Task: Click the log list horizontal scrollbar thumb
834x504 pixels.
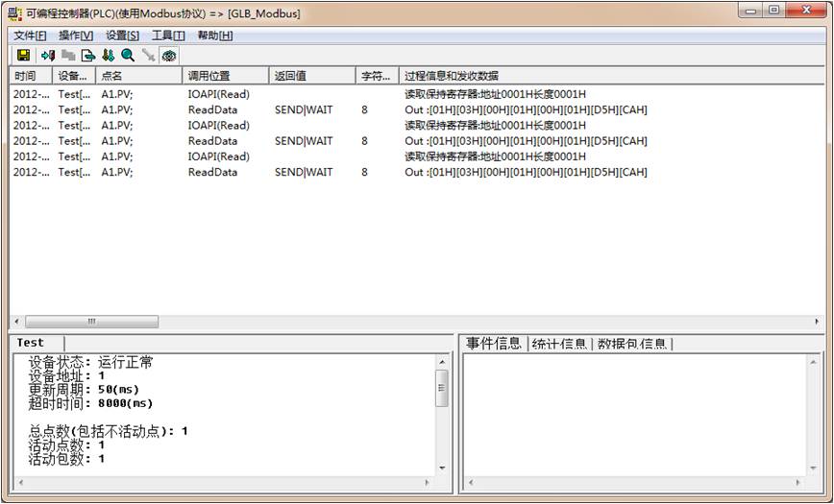Action: (91, 322)
